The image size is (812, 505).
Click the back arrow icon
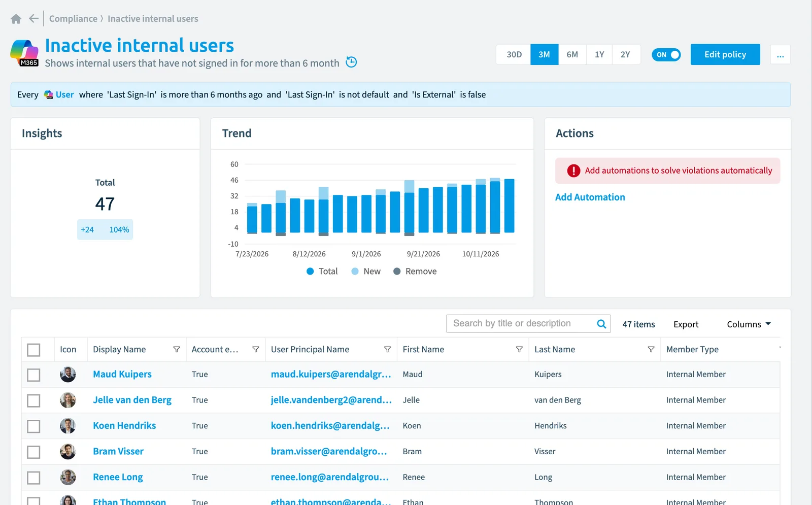33,19
